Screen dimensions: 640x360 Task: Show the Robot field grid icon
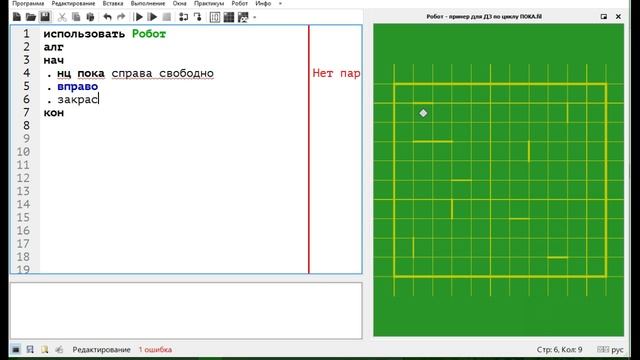(229, 17)
